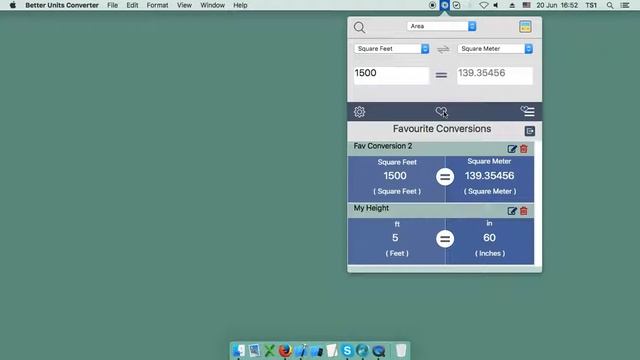
Task: Open Skype from the dock
Action: pyautogui.click(x=347, y=351)
